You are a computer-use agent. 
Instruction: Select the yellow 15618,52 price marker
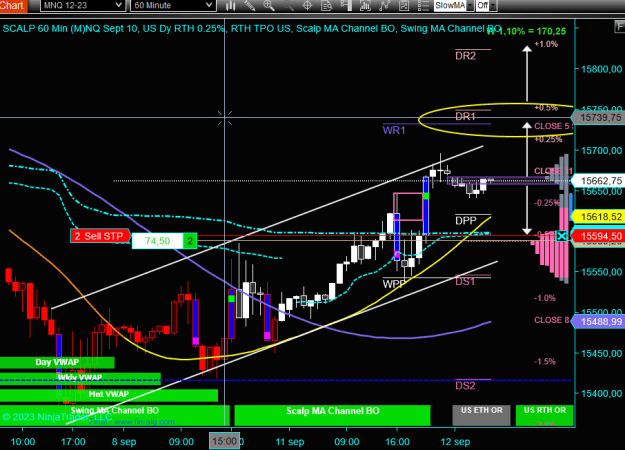coord(598,217)
